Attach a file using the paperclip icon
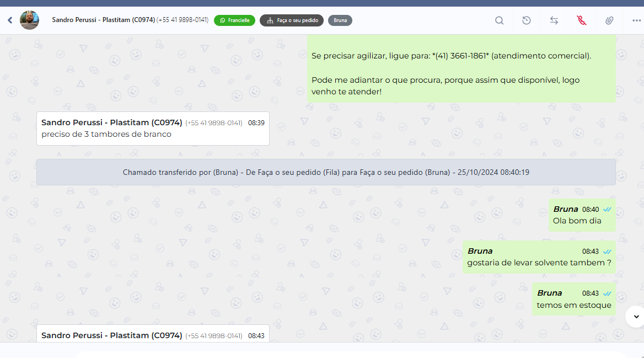The height and width of the screenshot is (358, 644). pyautogui.click(x=609, y=20)
